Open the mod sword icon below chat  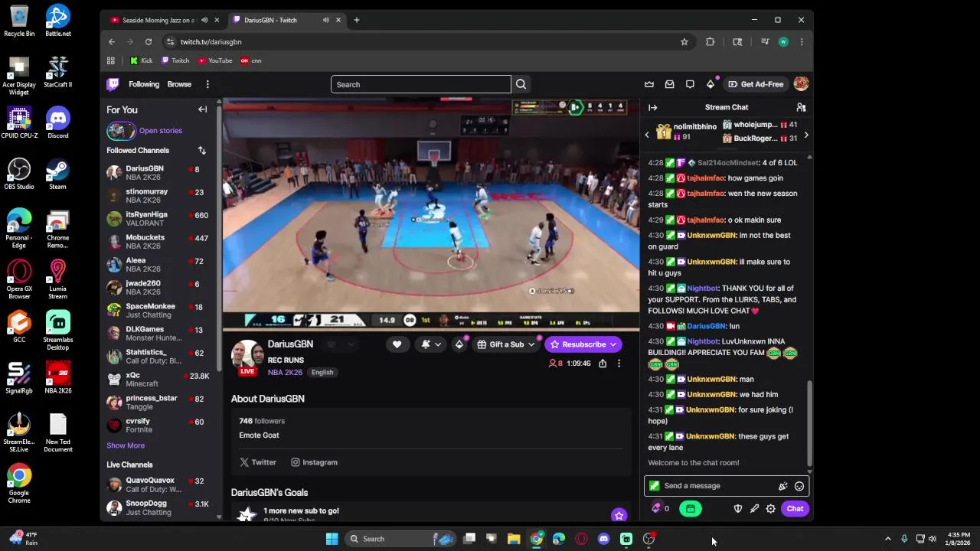click(754, 509)
